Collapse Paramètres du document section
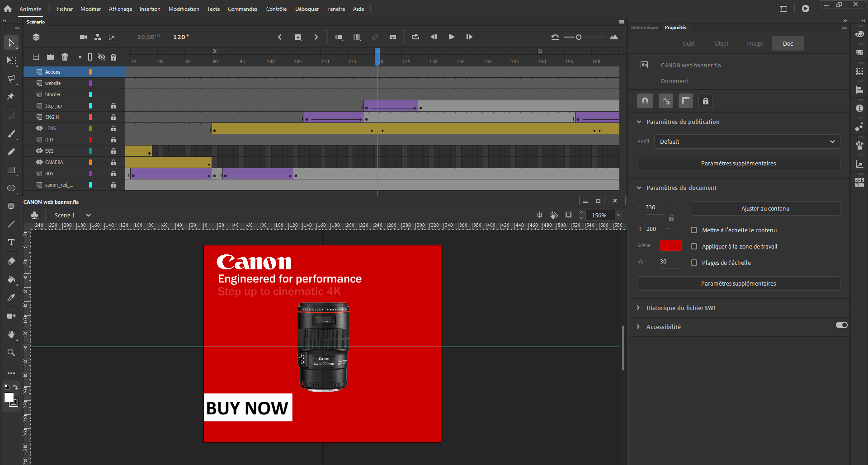 click(x=639, y=188)
